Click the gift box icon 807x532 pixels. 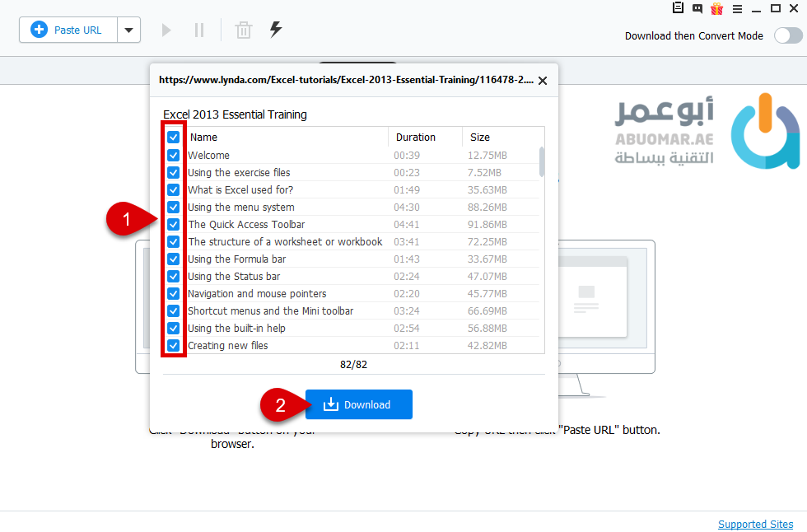coord(717,8)
